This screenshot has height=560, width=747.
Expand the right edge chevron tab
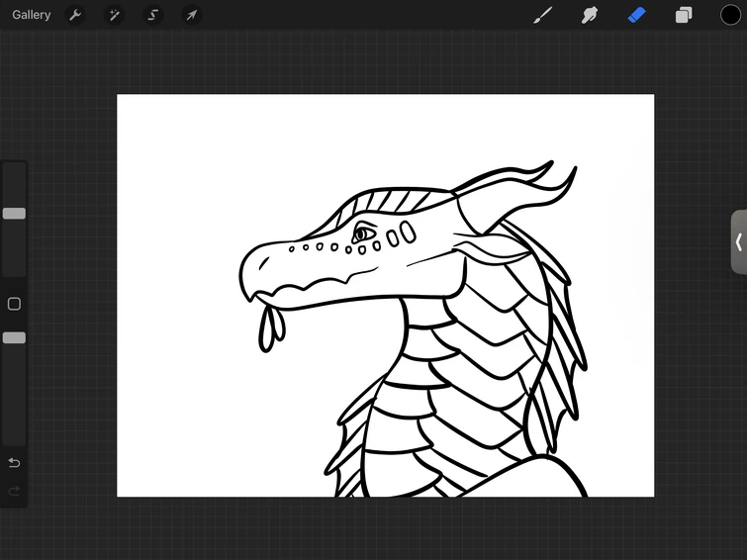coord(738,241)
